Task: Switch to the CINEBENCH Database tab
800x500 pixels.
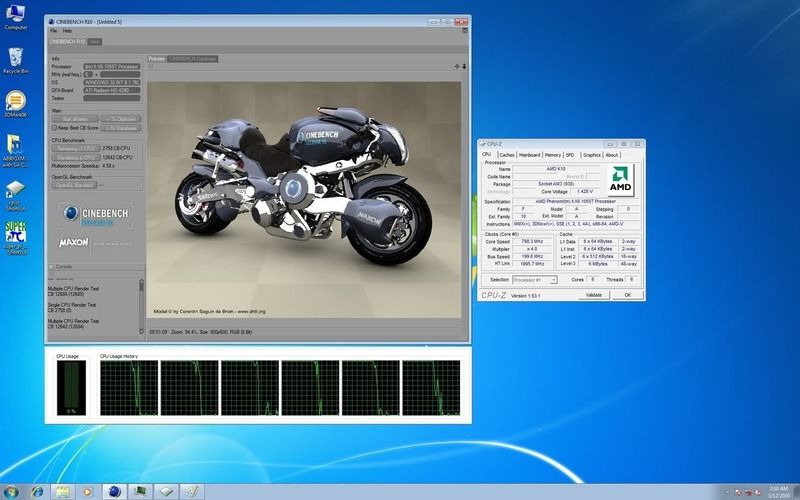Action: tap(192, 59)
